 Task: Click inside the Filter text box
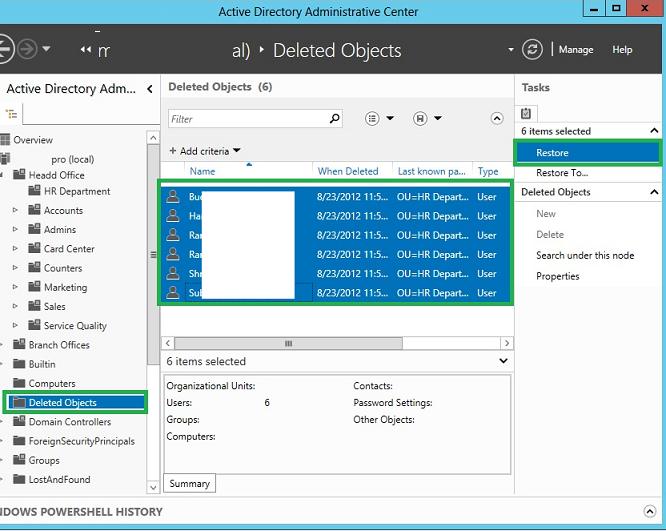point(248,119)
